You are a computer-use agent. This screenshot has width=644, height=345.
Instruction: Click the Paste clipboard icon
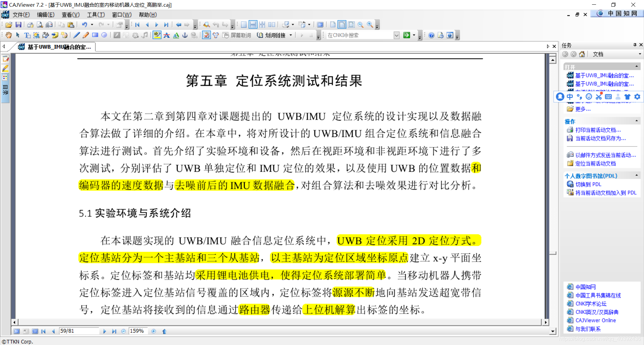click(71, 25)
